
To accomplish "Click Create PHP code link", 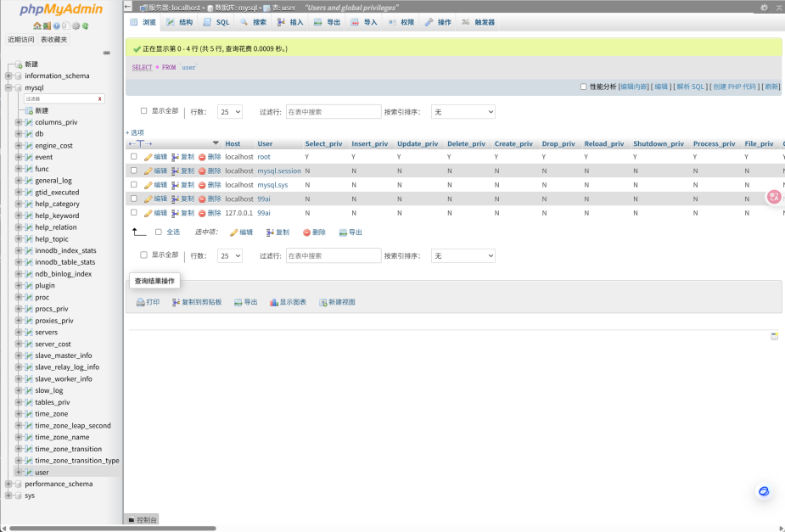I will [x=734, y=87].
